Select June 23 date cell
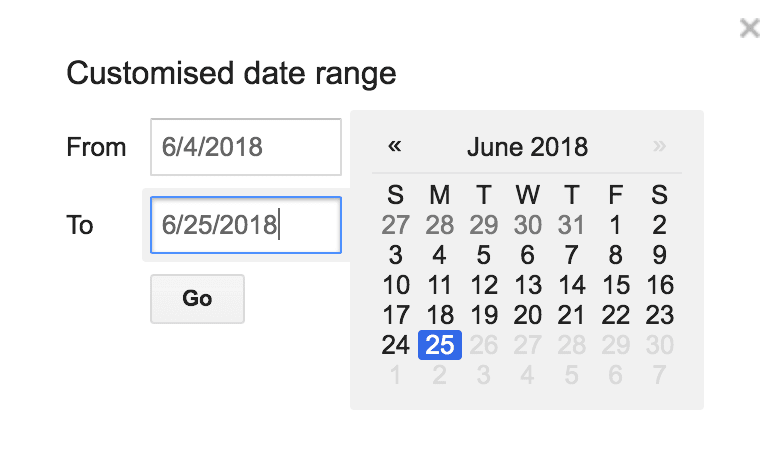 [660, 315]
